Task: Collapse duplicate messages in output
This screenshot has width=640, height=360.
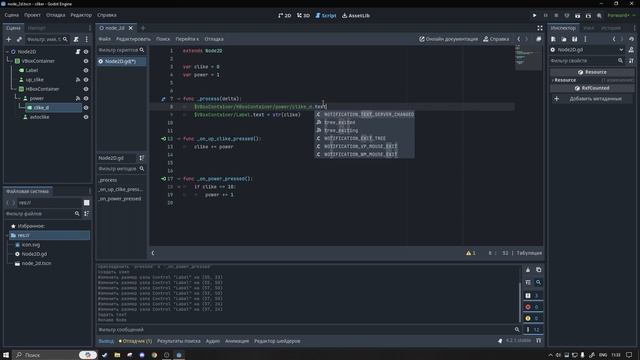Action: pos(528,282)
